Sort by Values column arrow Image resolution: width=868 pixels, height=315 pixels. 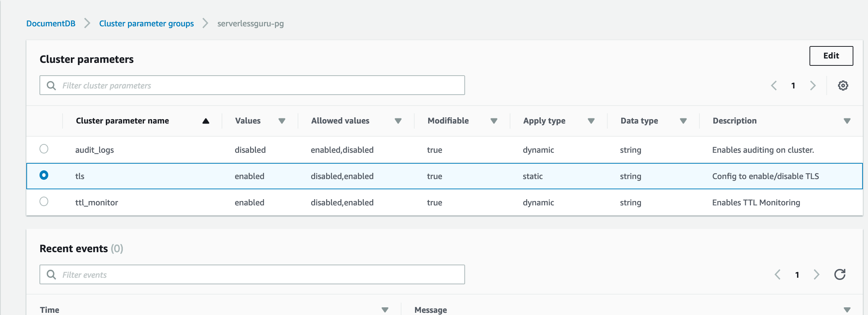282,121
